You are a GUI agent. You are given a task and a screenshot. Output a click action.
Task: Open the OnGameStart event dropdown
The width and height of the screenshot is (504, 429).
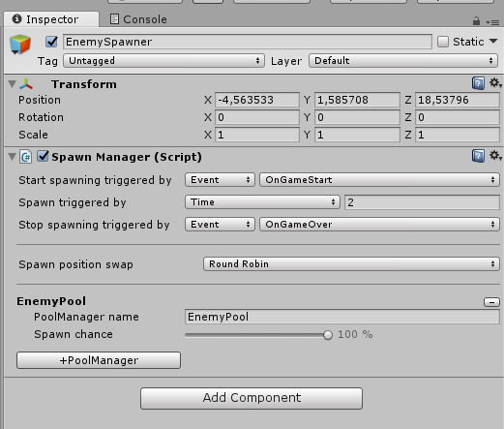379,180
